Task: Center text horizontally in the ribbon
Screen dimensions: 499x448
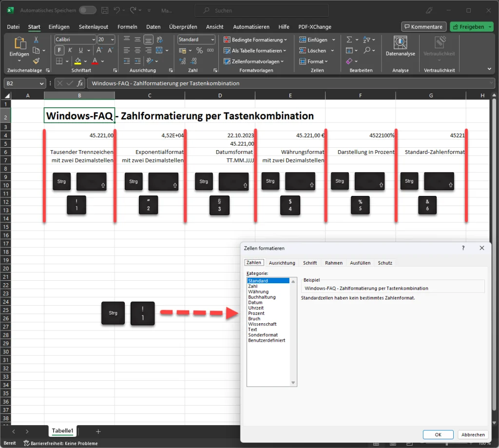Action: (137, 50)
